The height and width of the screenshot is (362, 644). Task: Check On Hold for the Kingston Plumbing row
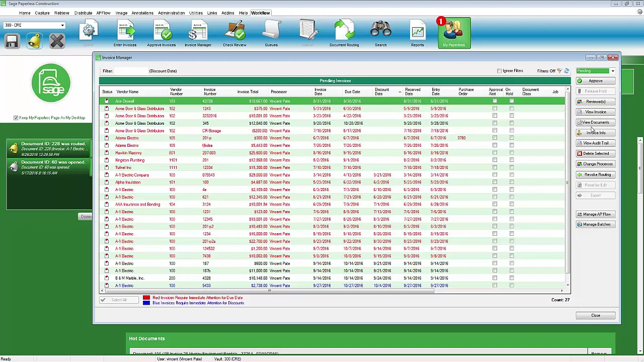(512, 160)
